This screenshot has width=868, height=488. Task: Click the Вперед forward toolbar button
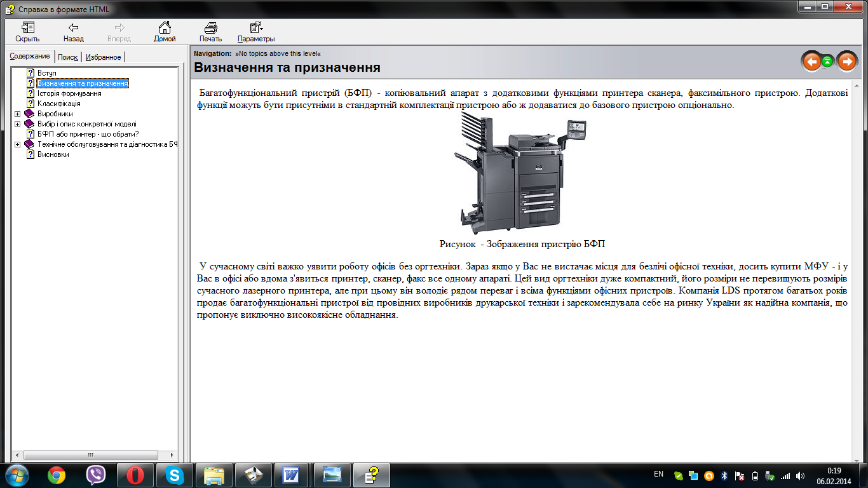(x=119, y=32)
